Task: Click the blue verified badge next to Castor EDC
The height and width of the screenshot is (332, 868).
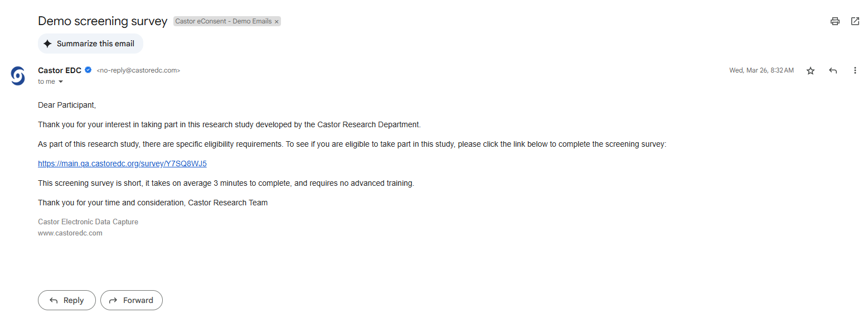Action: [88, 70]
